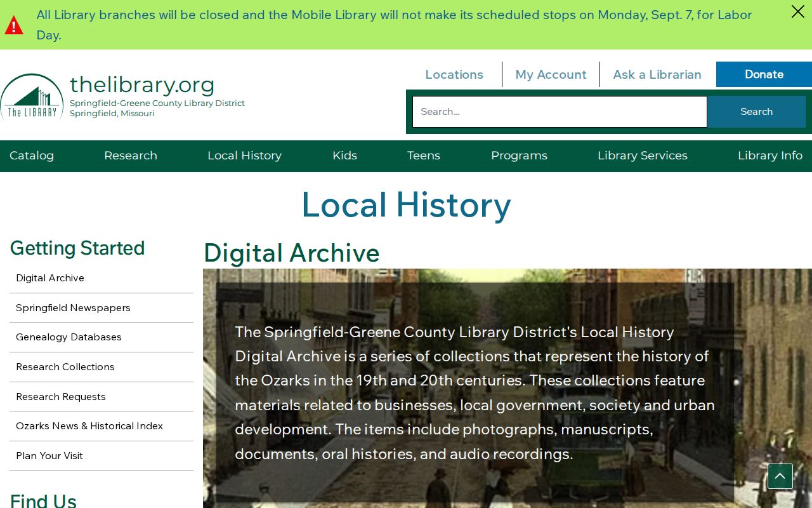Dismiss the Labor Day closure alert
812x508 pixels.
coord(797,11)
